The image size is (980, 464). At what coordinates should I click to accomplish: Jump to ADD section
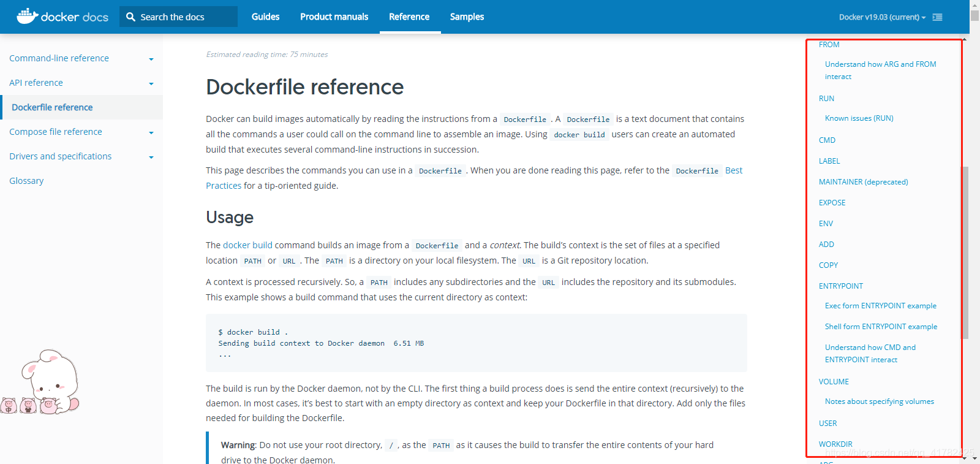[x=826, y=245]
